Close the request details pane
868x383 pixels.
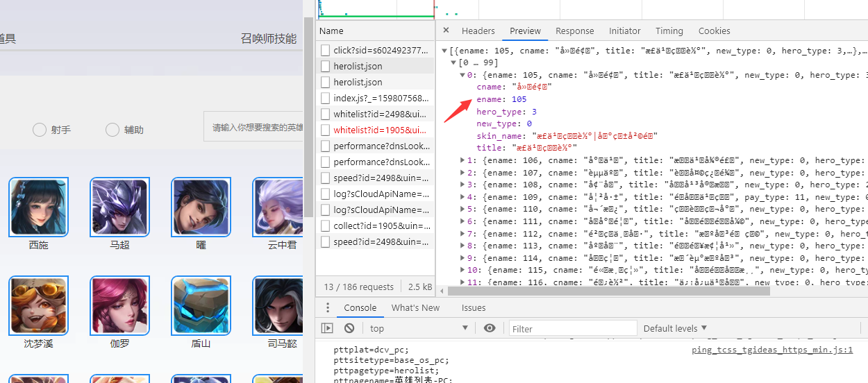pos(446,31)
